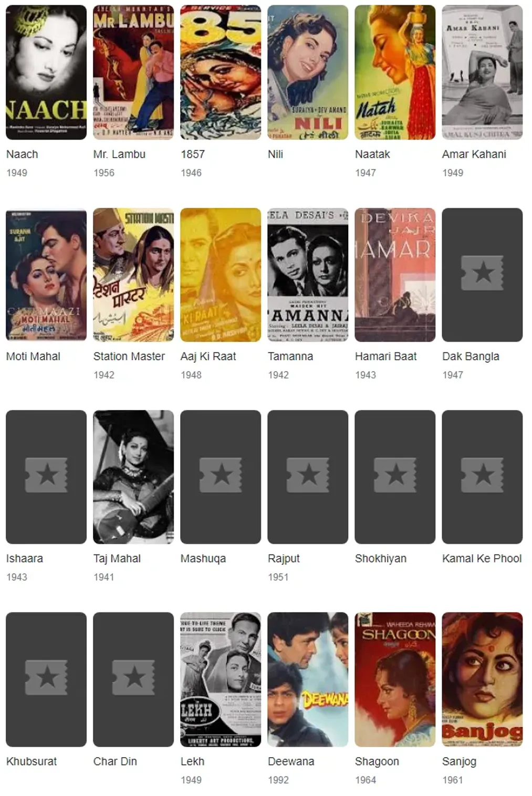Open the Rajput placeholder poster icon
The width and height of the screenshot is (532, 796).
(308, 475)
